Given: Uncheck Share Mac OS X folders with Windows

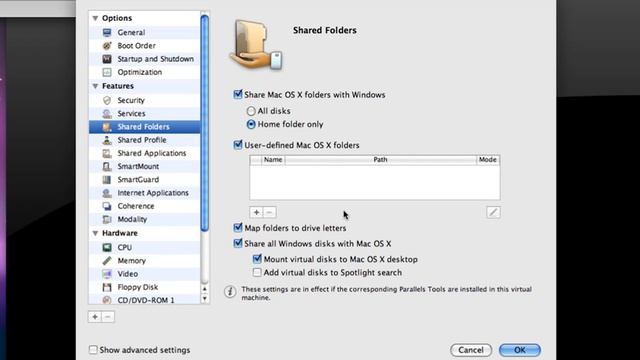Looking at the screenshot, I should [x=238, y=95].
